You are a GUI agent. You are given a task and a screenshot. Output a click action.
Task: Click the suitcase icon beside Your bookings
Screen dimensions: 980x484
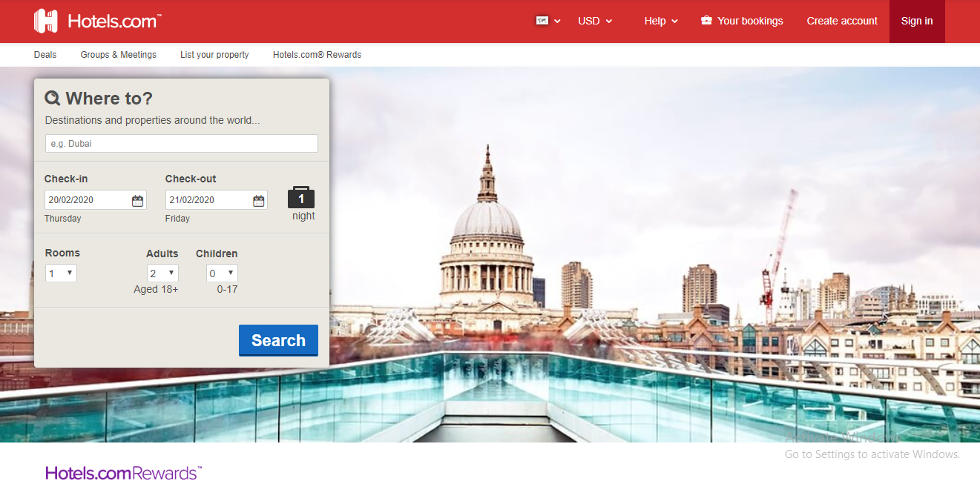[706, 21]
